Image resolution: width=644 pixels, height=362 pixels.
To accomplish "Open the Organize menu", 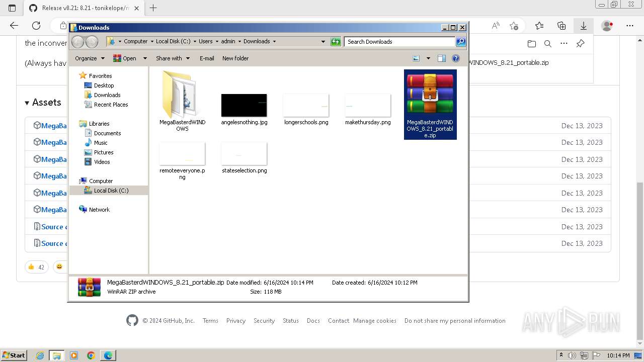I will (90, 58).
